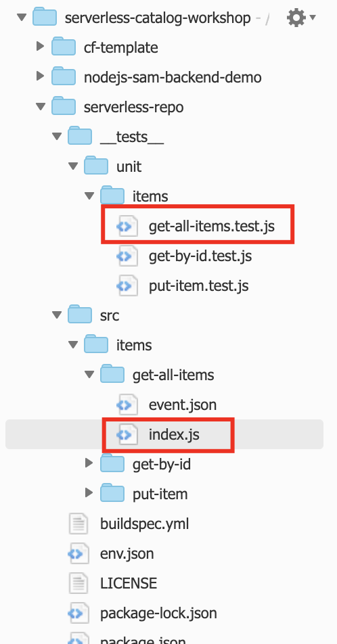
Task: Open get-by-id.test.js file
Action: [200, 256]
